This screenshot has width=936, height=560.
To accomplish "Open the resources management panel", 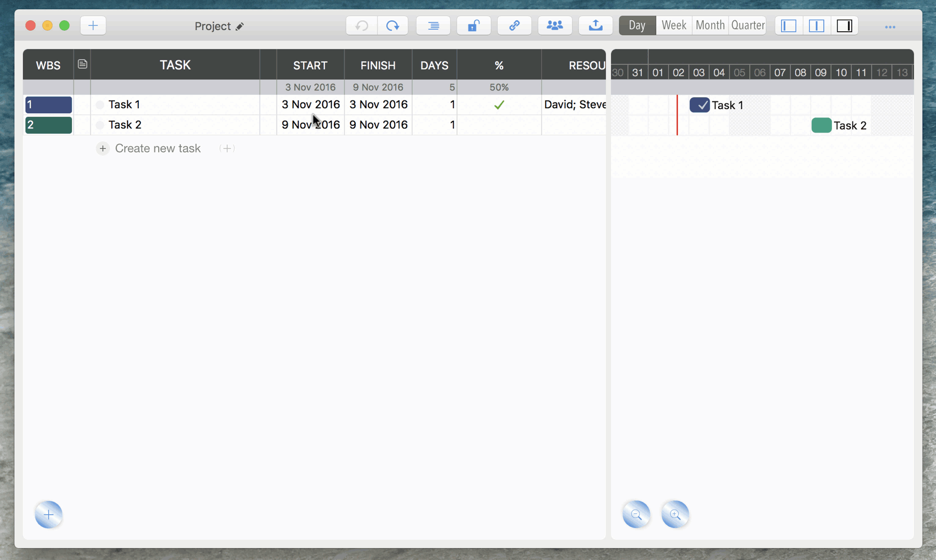I will [x=555, y=25].
